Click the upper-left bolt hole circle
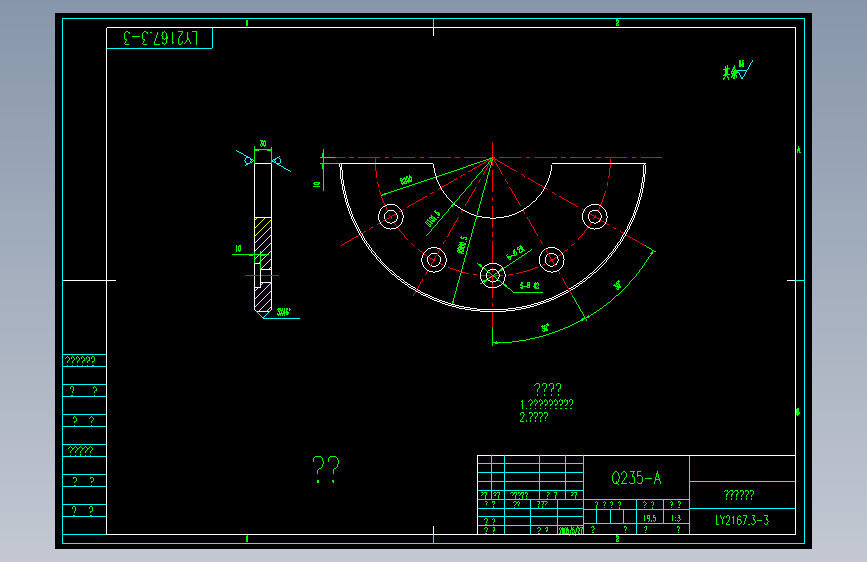 coord(390,216)
